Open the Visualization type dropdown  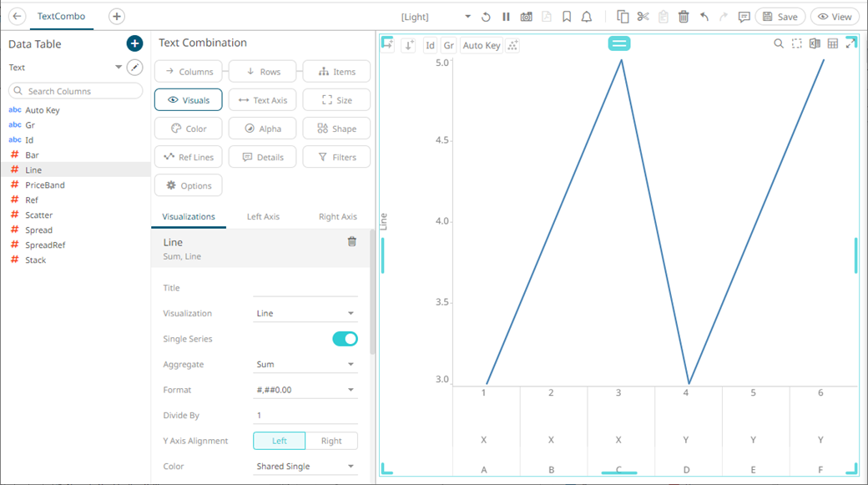[x=305, y=314]
